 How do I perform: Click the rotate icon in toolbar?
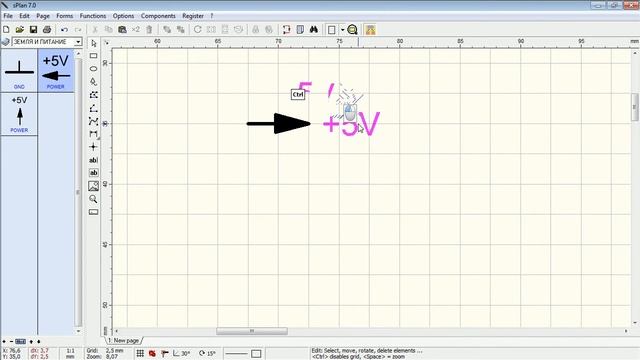198,29
